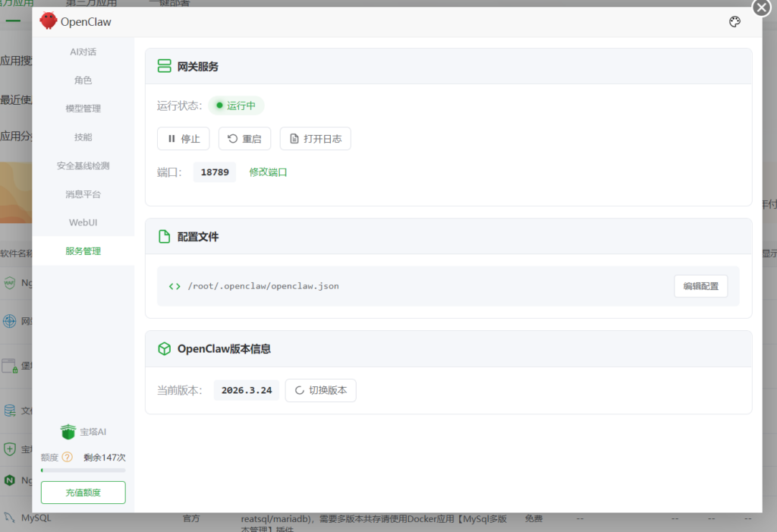Screen dimensions: 777x532
Task: Open 编辑配置 to edit openclaw.json
Action: [700, 286]
